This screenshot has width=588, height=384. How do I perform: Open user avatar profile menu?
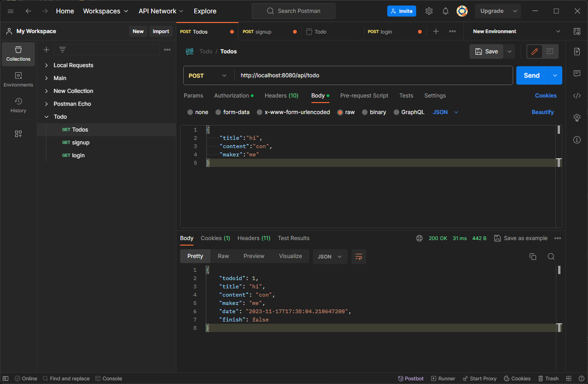[x=462, y=11]
